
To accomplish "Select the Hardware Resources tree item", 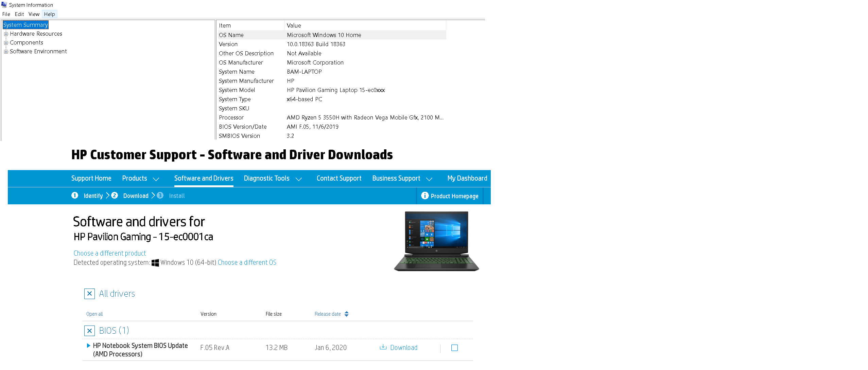I will pos(36,34).
